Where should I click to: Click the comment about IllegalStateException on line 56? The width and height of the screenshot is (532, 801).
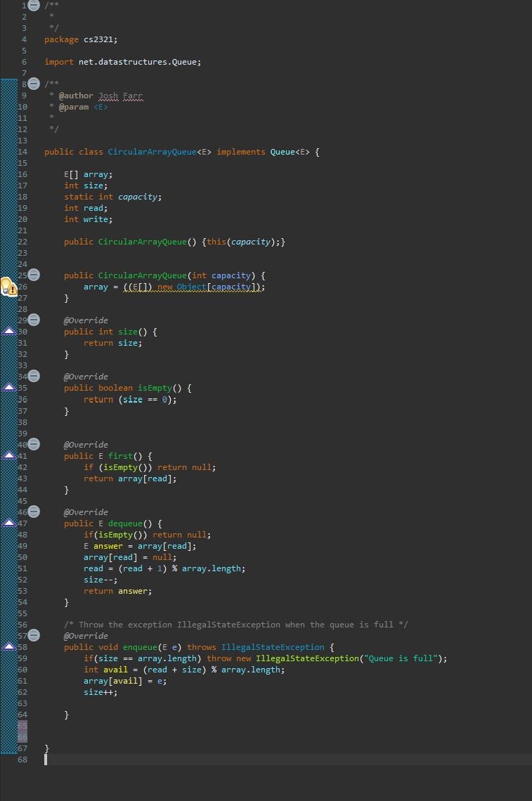235,625
